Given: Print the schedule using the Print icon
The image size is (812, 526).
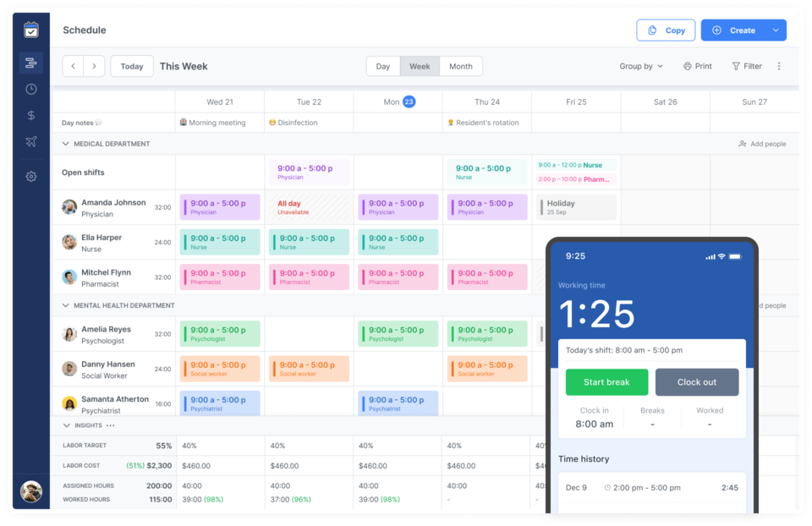Looking at the screenshot, I should (697, 66).
